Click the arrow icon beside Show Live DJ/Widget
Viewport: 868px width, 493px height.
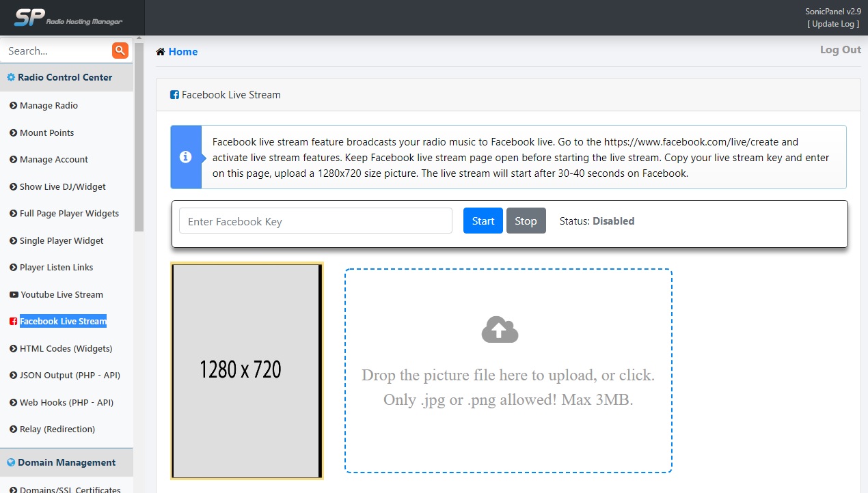coord(13,187)
